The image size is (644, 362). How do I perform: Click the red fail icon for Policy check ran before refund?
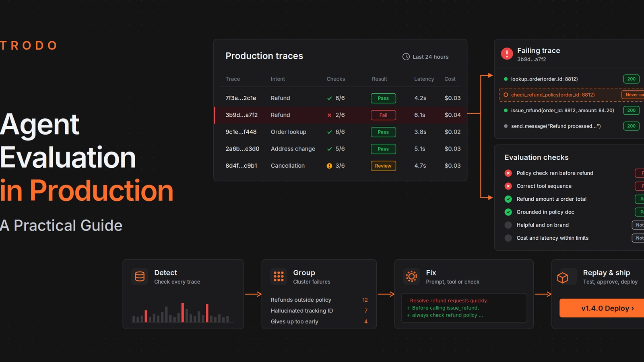508,173
